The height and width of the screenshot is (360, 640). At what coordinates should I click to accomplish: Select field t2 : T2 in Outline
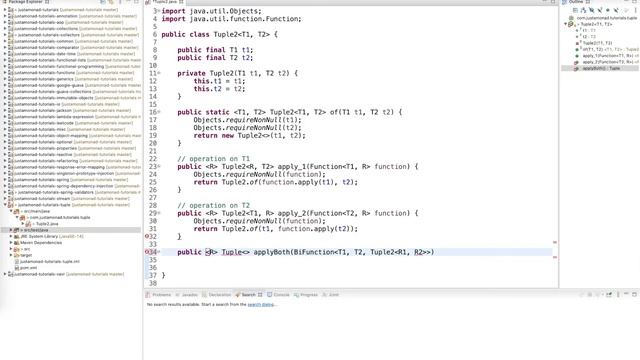pos(588,37)
